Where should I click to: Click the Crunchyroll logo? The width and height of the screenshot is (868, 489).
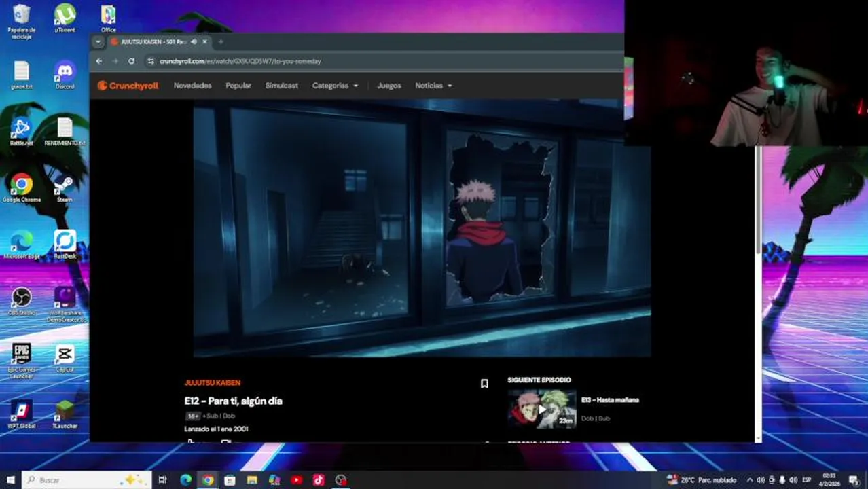[128, 86]
